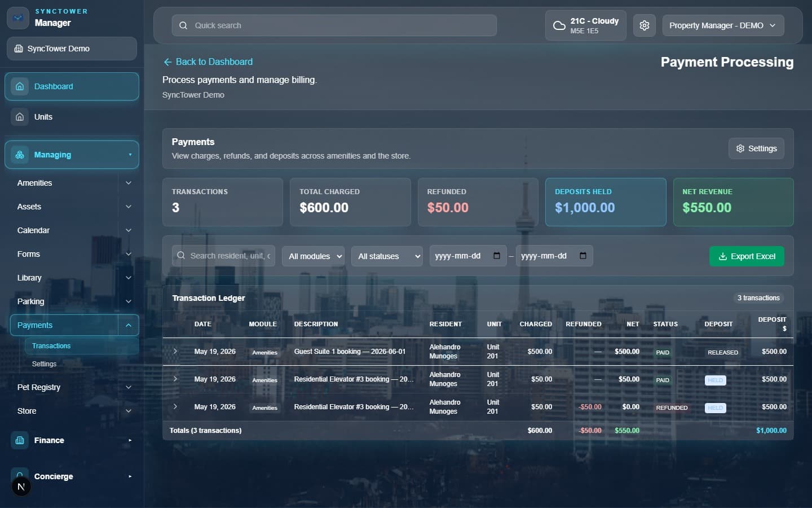Expand the Calendar sidebar section
This screenshot has height=508, width=812.
tap(129, 230)
